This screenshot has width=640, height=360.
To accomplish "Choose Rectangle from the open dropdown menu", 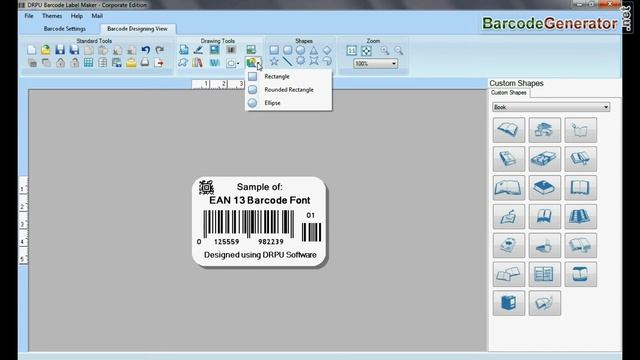I will point(288,76).
